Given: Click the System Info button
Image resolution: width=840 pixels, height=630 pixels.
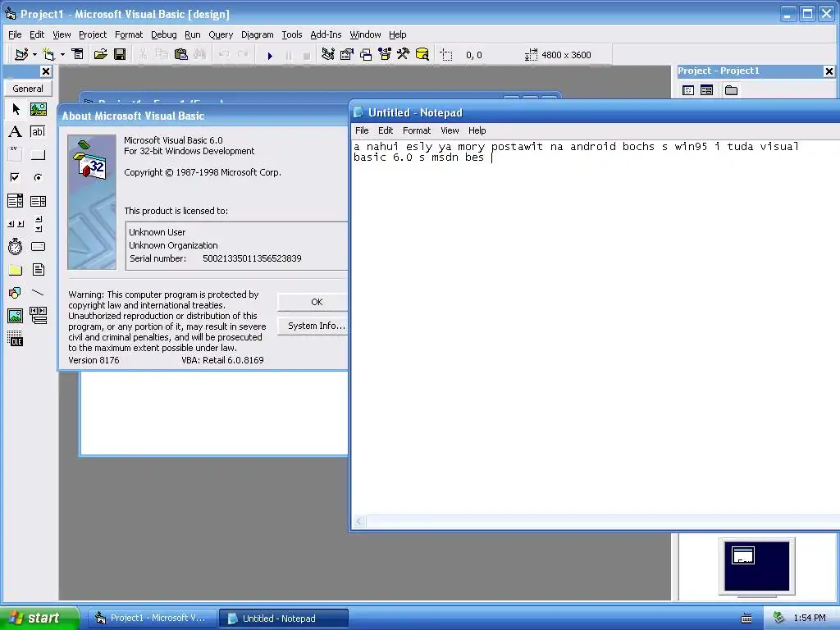Looking at the screenshot, I should (313, 326).
